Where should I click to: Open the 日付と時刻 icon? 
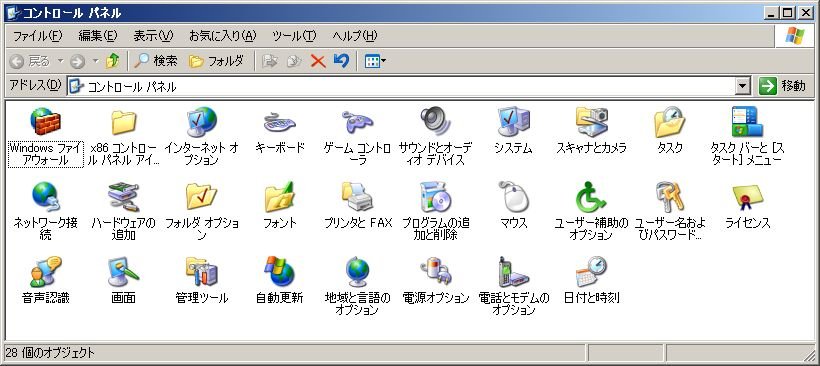click(x=591, y=271)
